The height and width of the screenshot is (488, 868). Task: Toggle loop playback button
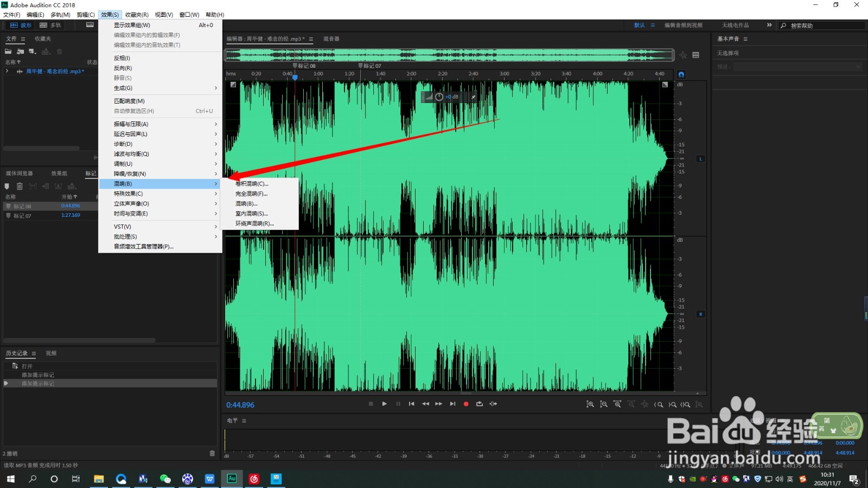click(480, 404)
